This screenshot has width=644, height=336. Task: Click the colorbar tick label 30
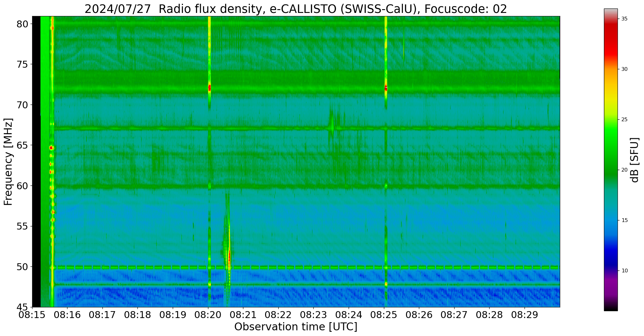click(624, 69)
